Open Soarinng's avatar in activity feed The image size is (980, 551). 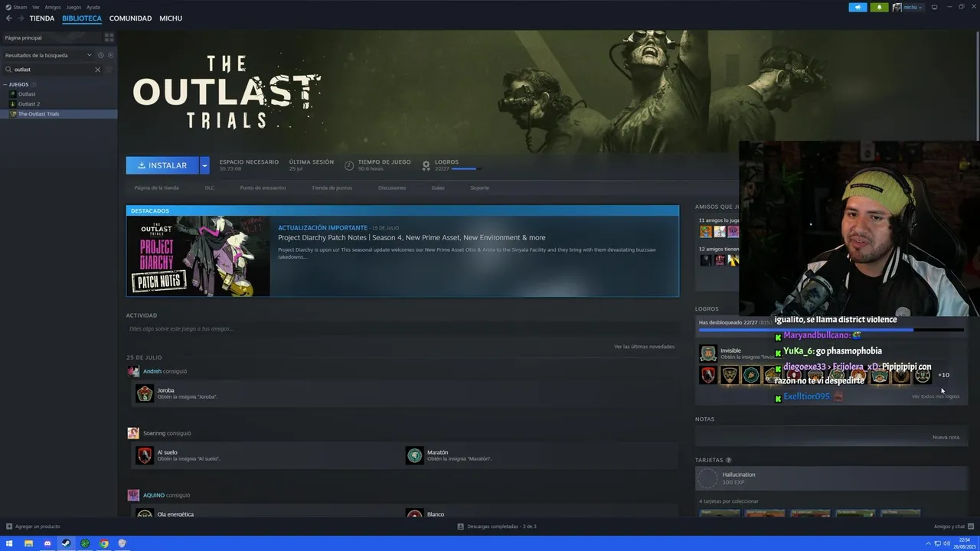(x=133, y=433)
